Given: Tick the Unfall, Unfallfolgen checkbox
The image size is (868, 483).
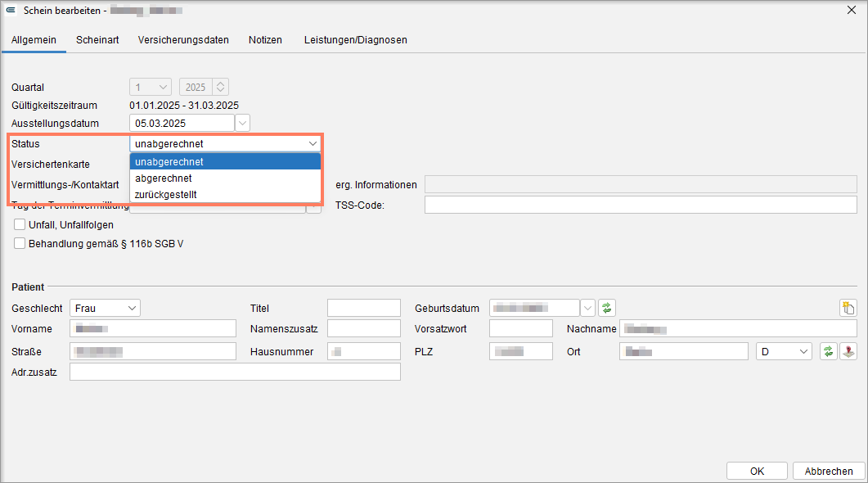Looking at the screenshot, I should [20, 225].
